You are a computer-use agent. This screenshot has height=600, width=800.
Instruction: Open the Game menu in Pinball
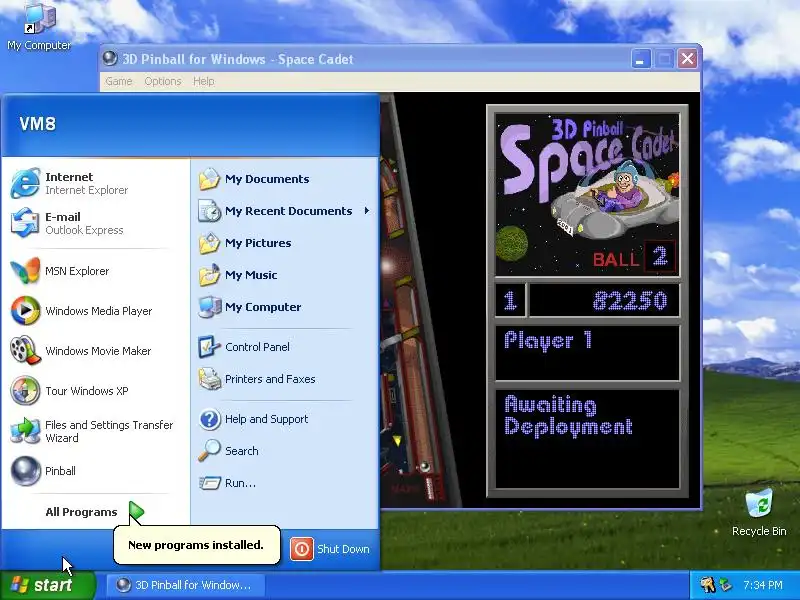(x=118, y=81)
